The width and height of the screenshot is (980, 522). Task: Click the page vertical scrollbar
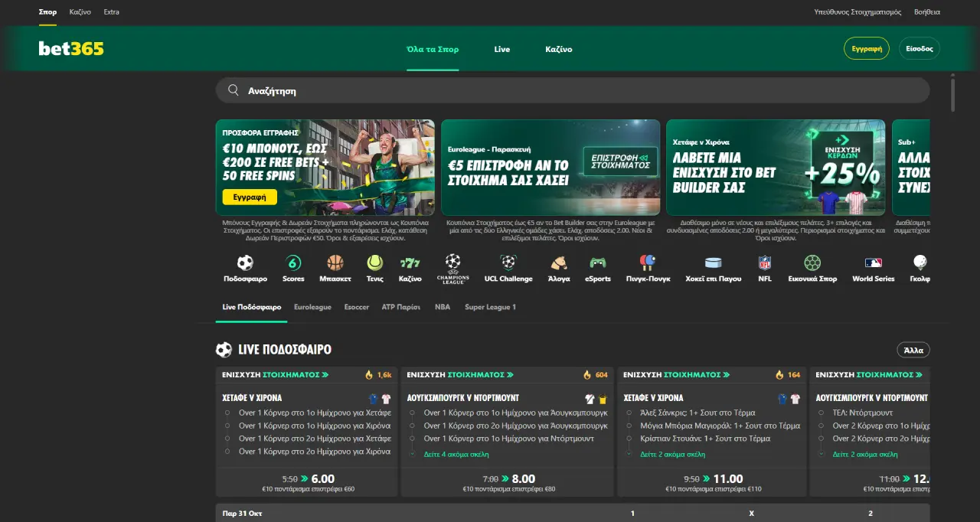pyautogui.click(x=952, y=93)
